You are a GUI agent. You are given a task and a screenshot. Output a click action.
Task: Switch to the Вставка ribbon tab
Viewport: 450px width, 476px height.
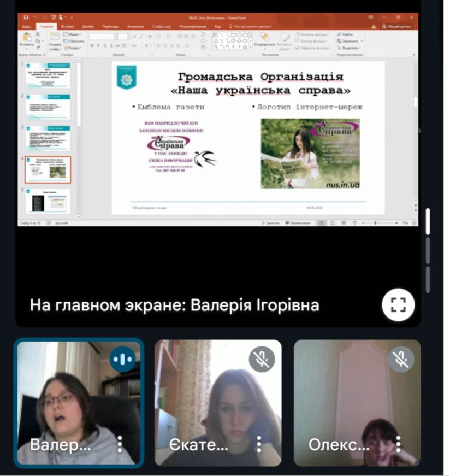(67, 27)
